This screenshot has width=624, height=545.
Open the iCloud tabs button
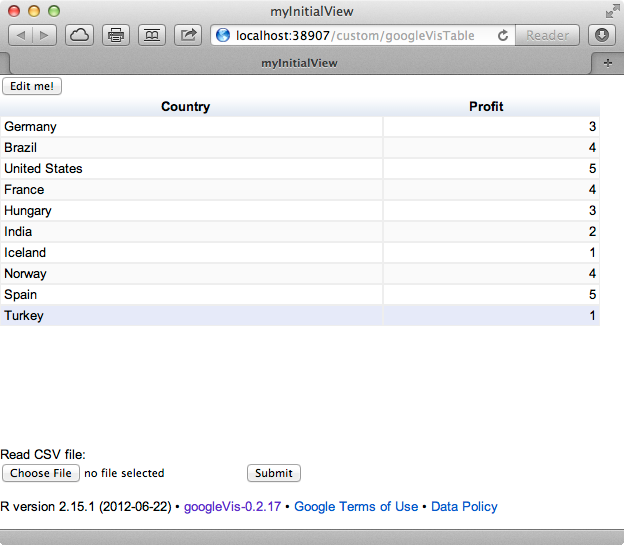(x=80, y=35)
